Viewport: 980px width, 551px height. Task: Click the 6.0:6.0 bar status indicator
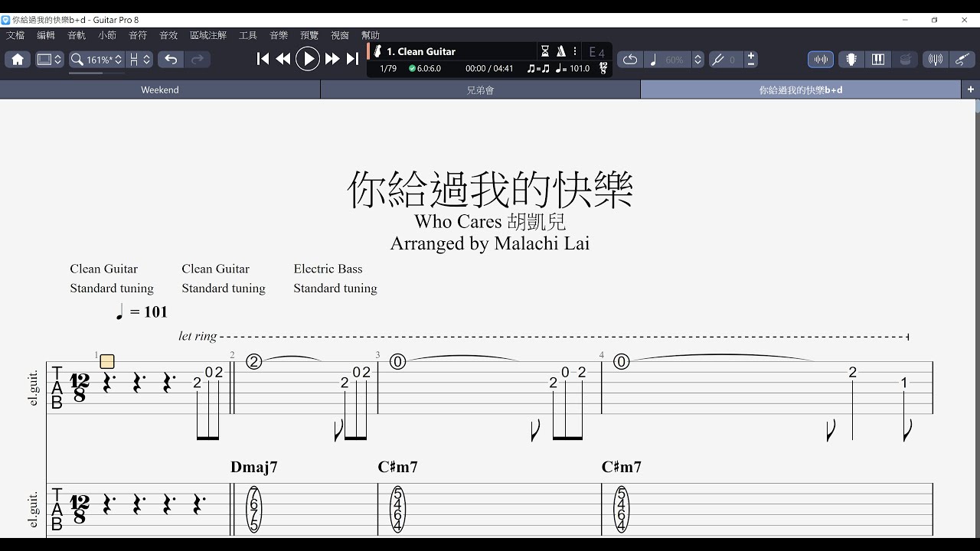[425, 69]
